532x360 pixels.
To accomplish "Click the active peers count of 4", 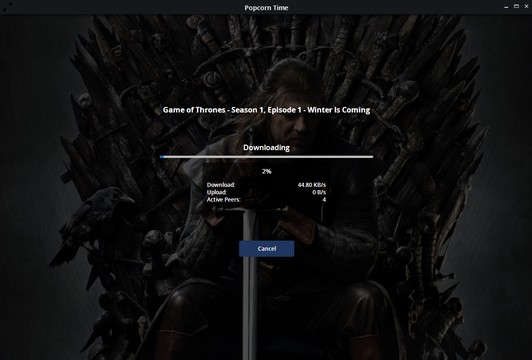I will pyautogui.click(x=324, y=200).
